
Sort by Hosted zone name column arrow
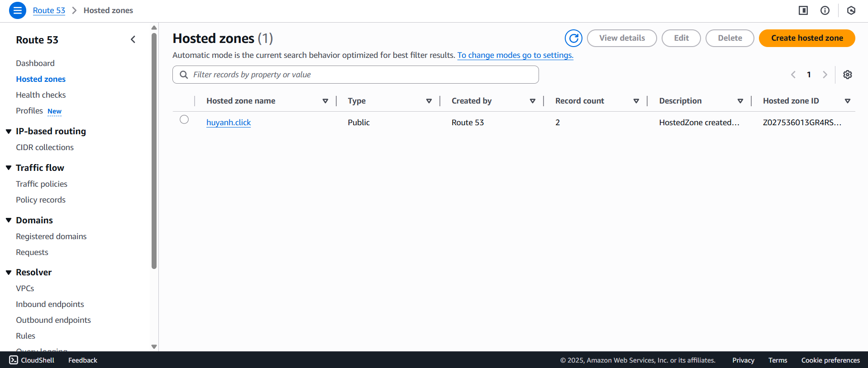tap(325, 101)
